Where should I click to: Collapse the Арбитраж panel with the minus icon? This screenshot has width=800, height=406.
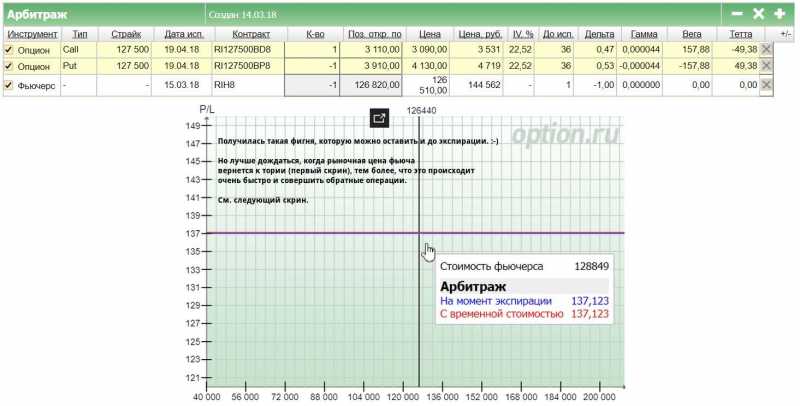click(737, 14)
